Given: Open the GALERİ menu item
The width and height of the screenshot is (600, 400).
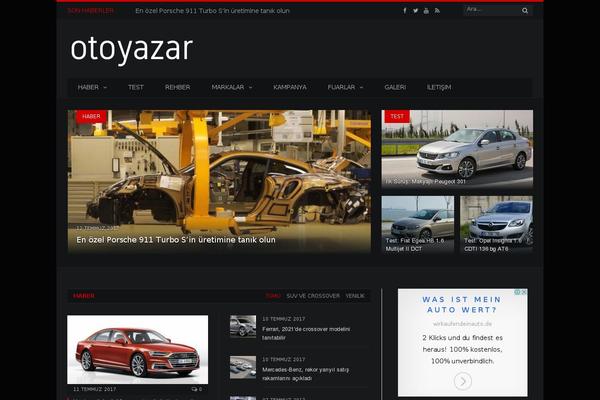Looking at the screenshot, I should (395, 87).
